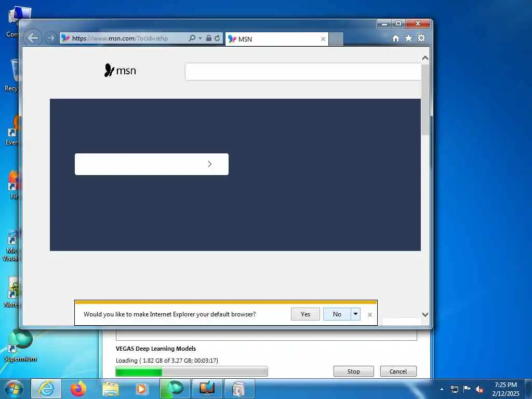Maximize the Internet Explorer window
This screenshot has height=399, width=532.
[398, 24]
